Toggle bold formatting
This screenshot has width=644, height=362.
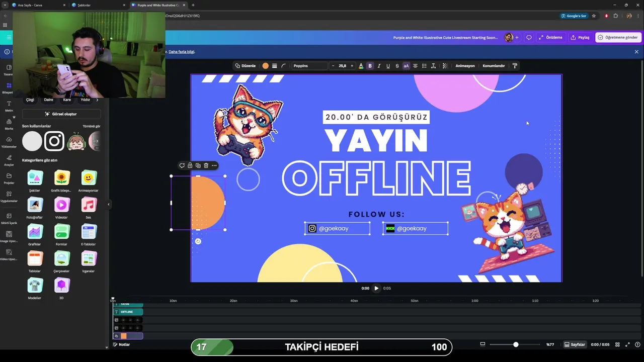[x=370, y=66]
